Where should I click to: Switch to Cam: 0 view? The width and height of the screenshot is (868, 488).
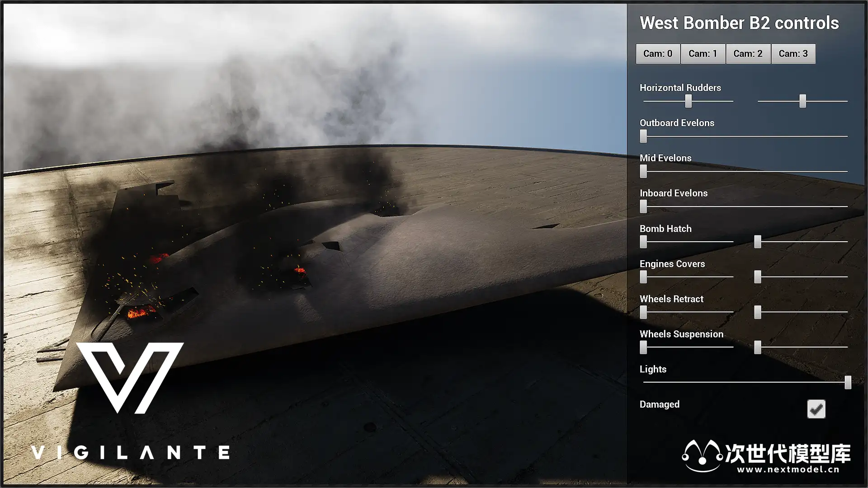658,54
